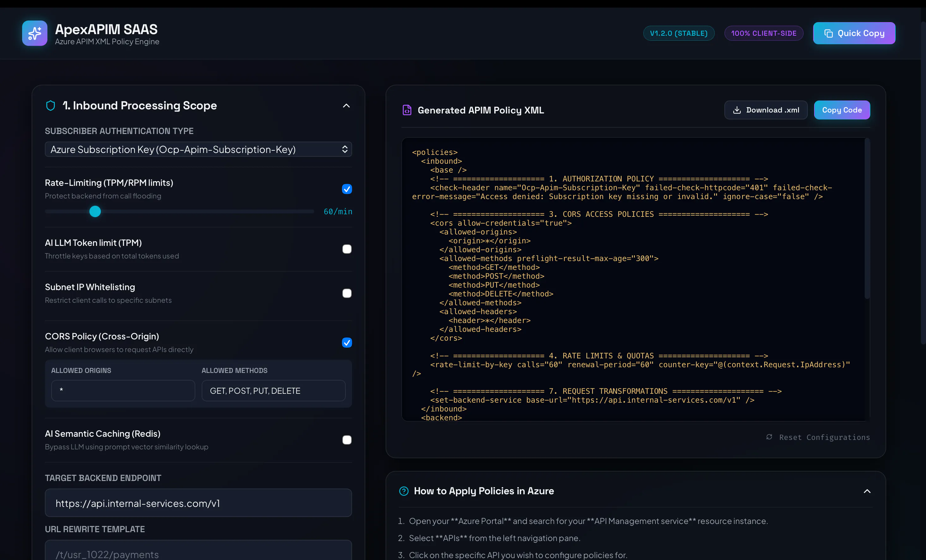Image resolution: width=926 pixels, height=560 pixels.
Task: Click the rate-limit slider handle
Action: click(x=95, y=212)
